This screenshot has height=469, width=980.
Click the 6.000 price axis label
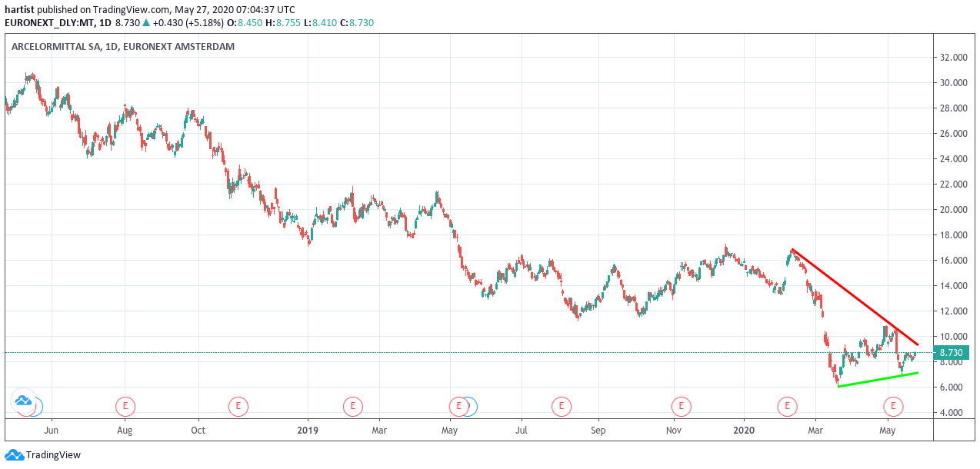[x=952, y=388]
